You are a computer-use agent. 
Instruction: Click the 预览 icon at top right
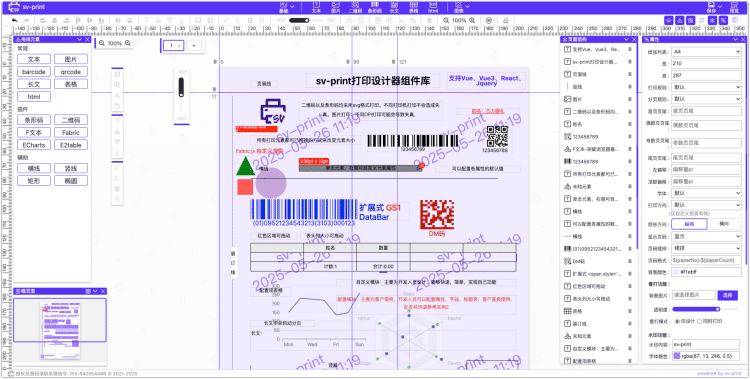[734, 7]
